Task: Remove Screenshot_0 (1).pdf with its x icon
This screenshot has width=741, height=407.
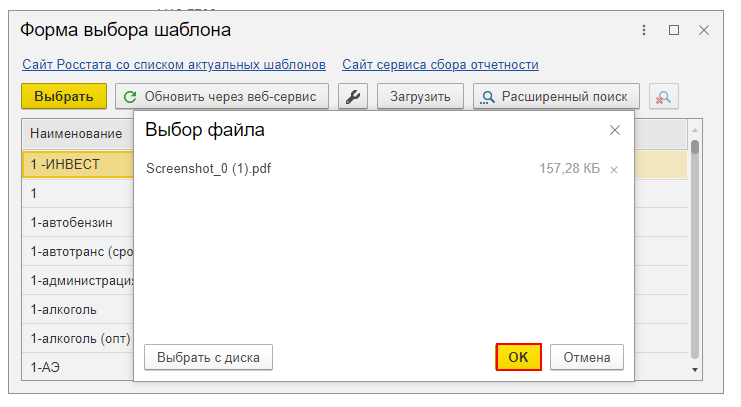Action: (614, 170)
